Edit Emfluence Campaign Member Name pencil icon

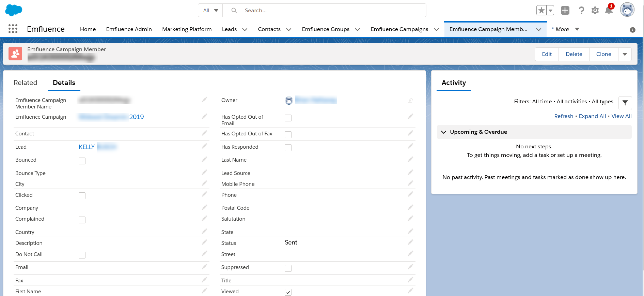[204, 100]
